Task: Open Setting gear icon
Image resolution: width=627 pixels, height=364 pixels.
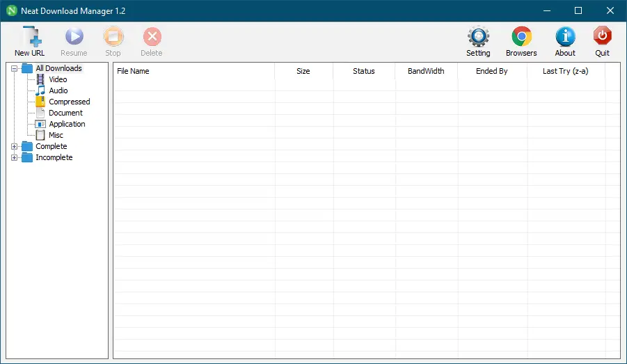Action: [x=478, y=36]
